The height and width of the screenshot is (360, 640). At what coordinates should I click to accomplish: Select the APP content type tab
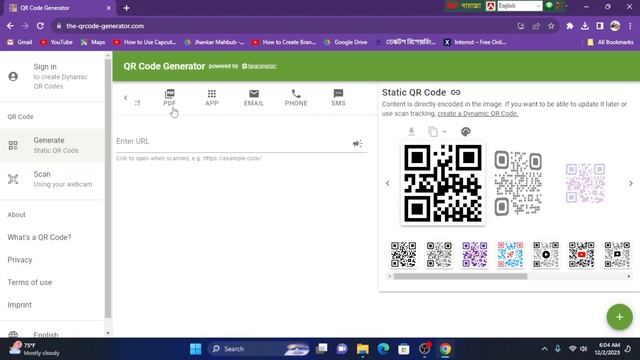[x=211, y=98]
